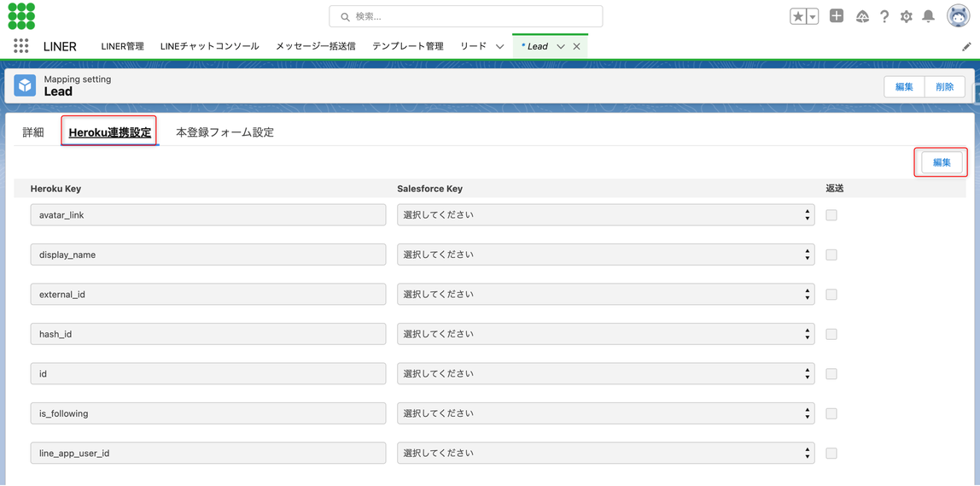Open the Favorites list dropdown arrow
This screenshot has width=980, height=486.
(x=813, y=17)
